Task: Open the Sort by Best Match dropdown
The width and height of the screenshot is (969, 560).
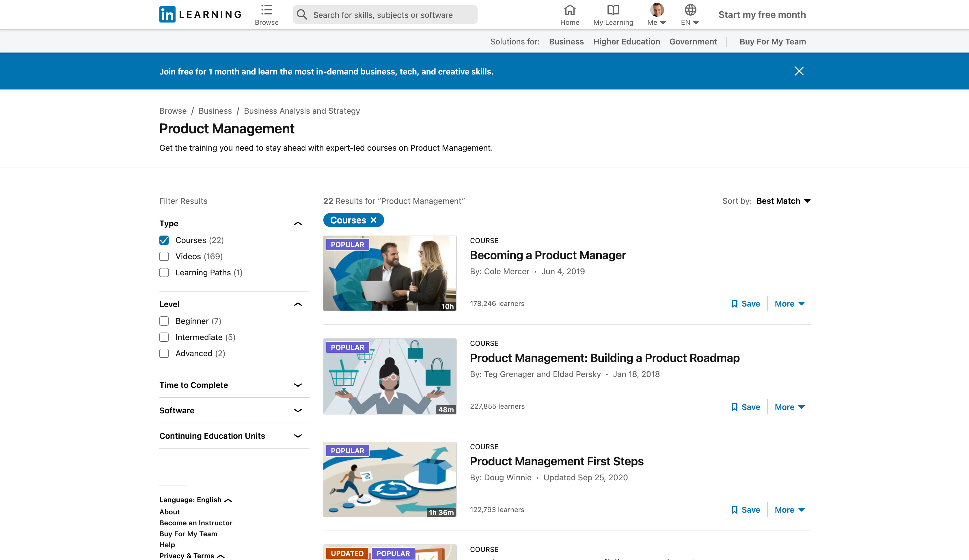Action: pyautogui.click(x=783, y=201)
